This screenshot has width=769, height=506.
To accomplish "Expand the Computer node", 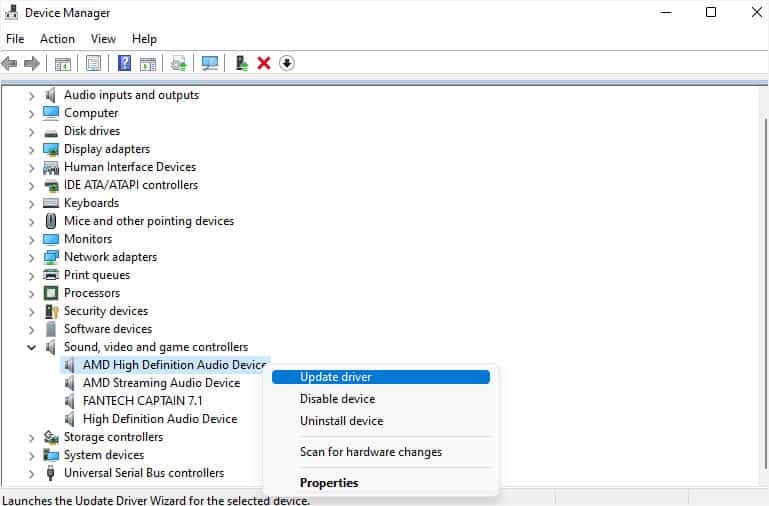I will [31, 114].
